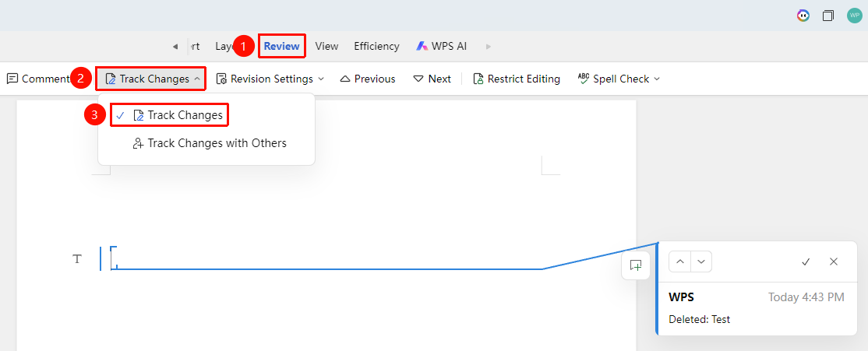
Task: Go to next change using down chevron
Action: click(x=701, y=261)
